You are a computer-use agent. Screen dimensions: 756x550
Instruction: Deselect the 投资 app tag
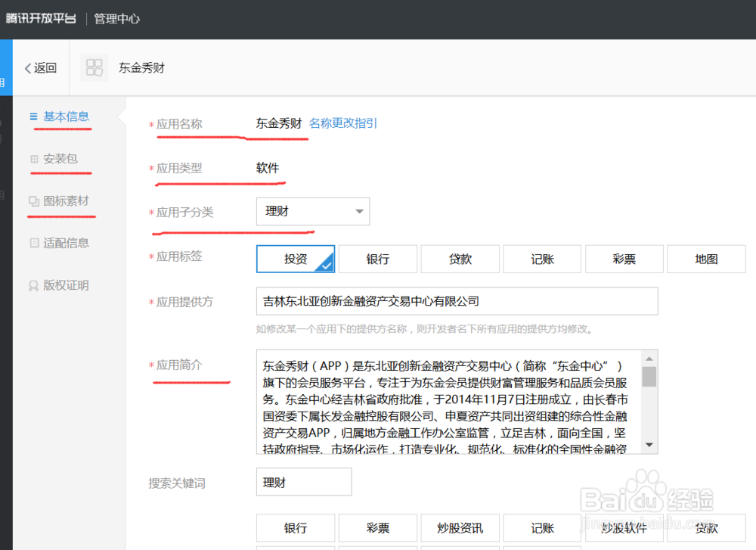296,259
